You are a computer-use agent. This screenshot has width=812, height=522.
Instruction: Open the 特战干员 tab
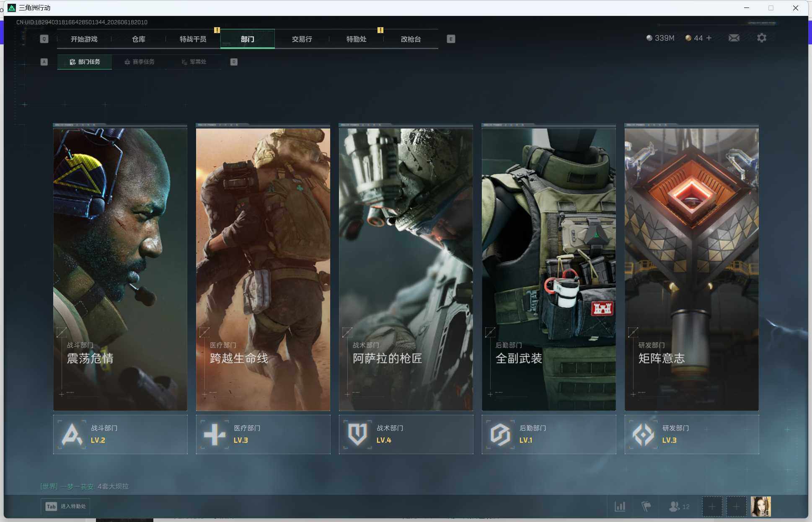pos(193,39)
